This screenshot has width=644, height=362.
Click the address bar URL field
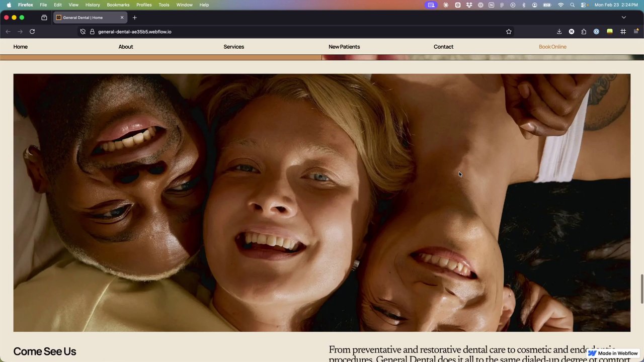point(297,32)
